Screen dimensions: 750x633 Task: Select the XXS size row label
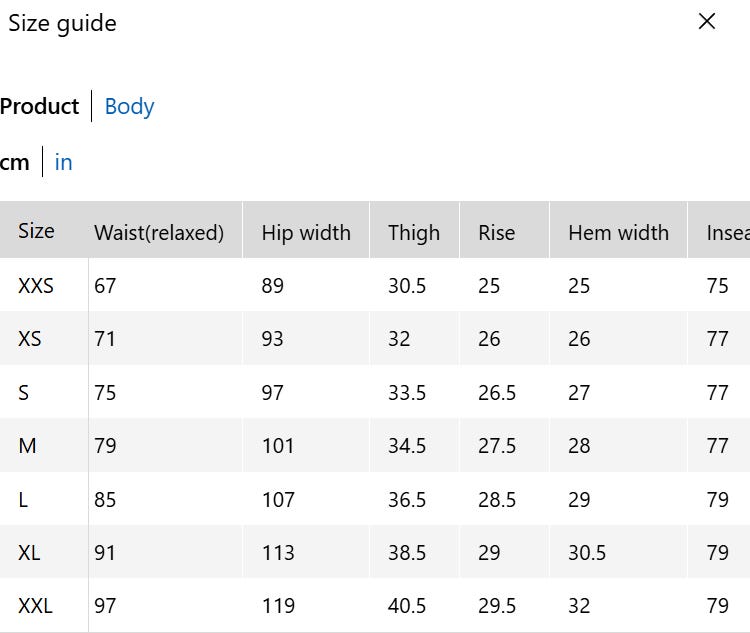tap(36, 286)
